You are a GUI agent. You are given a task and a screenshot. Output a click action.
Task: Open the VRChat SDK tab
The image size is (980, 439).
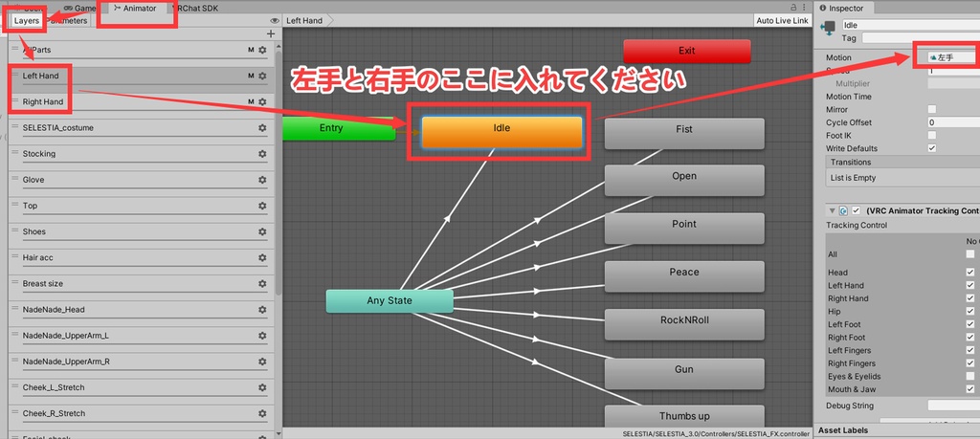tap(195, 8)
